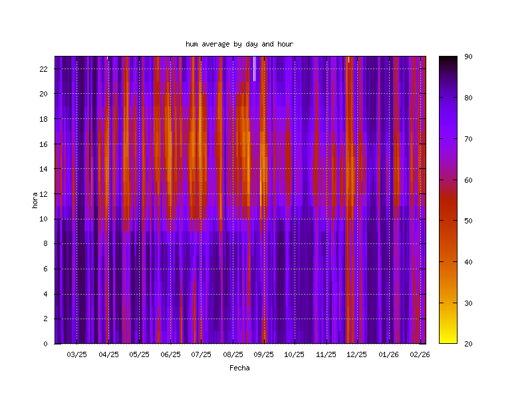This screenshot has width=532, height=399.
Task: Click the 'Fecha' x-axis label
Action: (239, 368)
